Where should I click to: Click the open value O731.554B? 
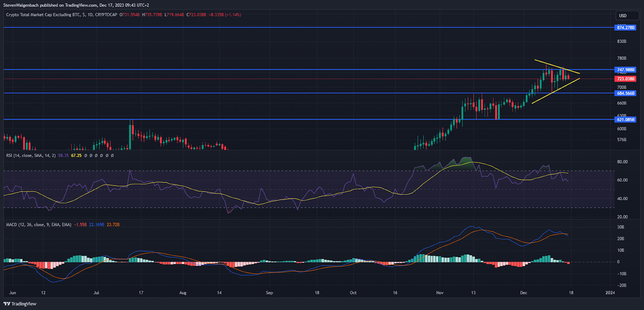point(130,15)
